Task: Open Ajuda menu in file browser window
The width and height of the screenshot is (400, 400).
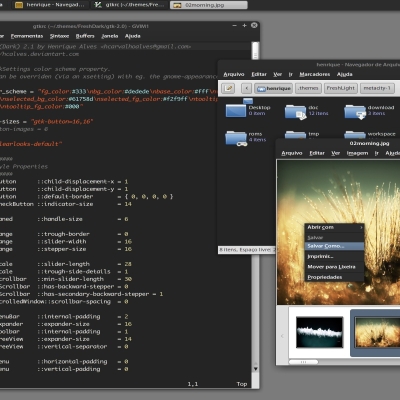Action: coord(345,74)
